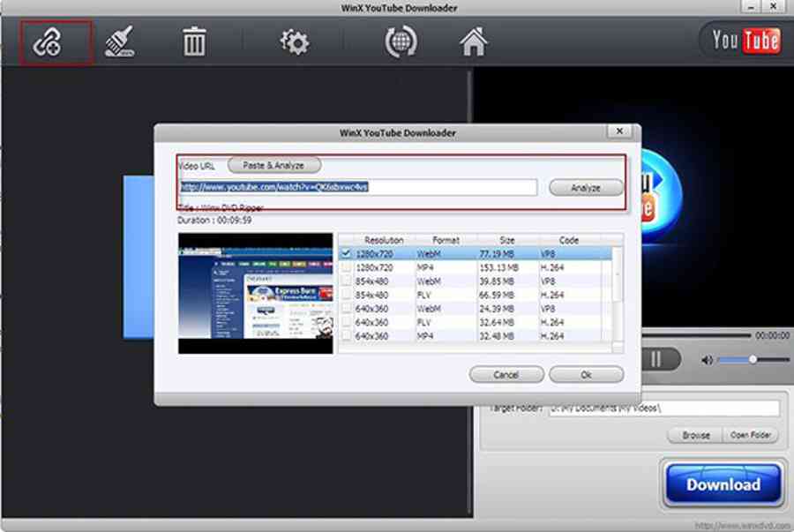Click the volume slider handle
Image resolution: width=794 pixels, height=532 pixels.
tap(753, 359)
